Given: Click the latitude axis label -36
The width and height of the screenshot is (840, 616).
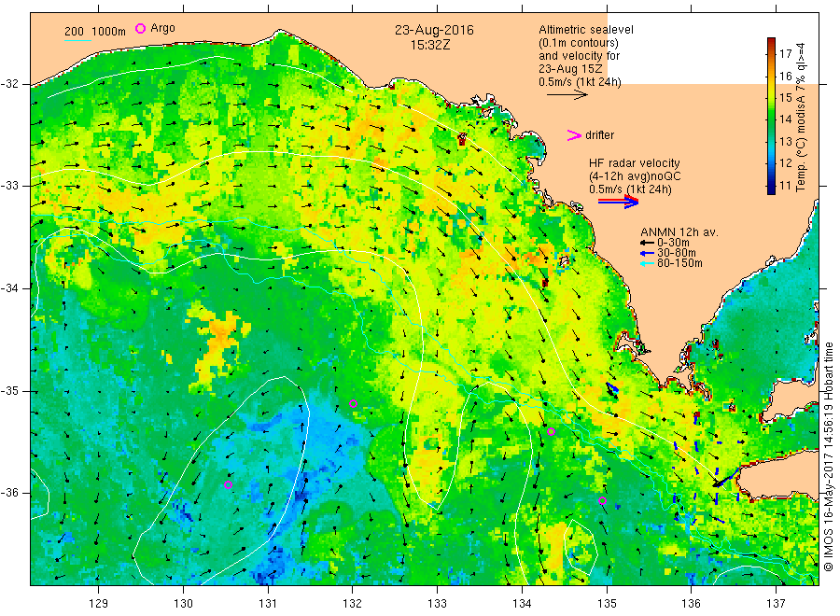Looking at the screenshot, I should tap(9, 492).
